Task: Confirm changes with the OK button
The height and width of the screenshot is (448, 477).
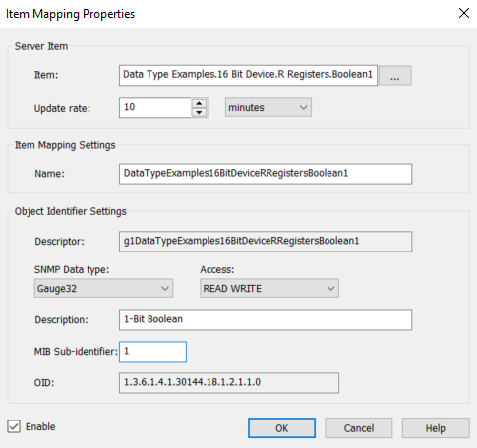Action: [x=281, y=428]
